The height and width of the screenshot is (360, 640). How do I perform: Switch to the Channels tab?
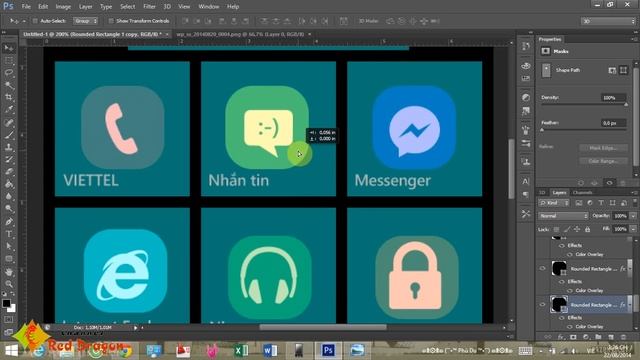[x=582, y=193]
